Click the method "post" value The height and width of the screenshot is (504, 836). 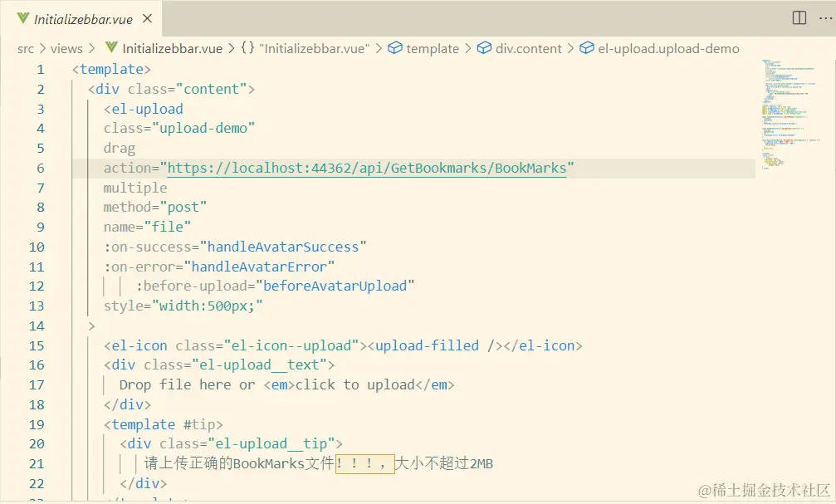(x=183, y=207)
